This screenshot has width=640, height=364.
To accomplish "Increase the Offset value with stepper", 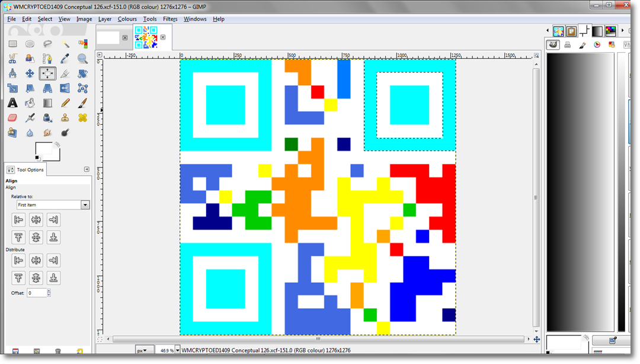I will [49, 291].
